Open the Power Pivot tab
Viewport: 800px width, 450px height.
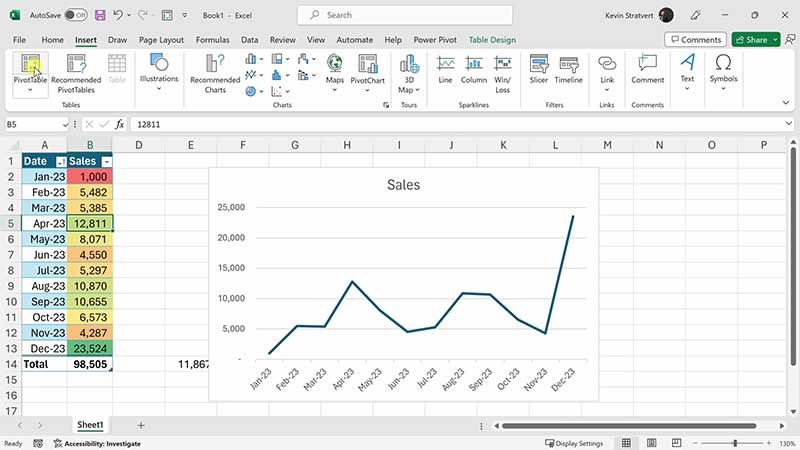(x=435, y=40)
